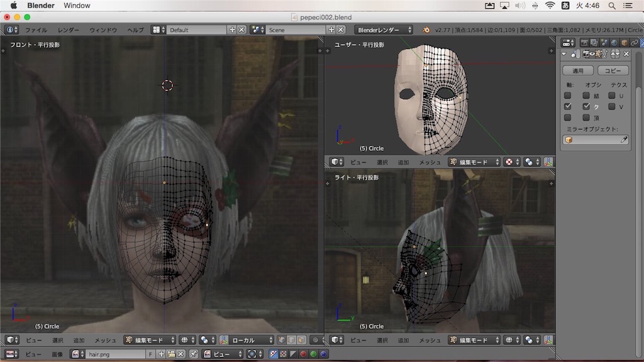The image size is (644, 362).
Task: Select face select mode in front view
Action: pyautogui.click(x=301, y=340)
